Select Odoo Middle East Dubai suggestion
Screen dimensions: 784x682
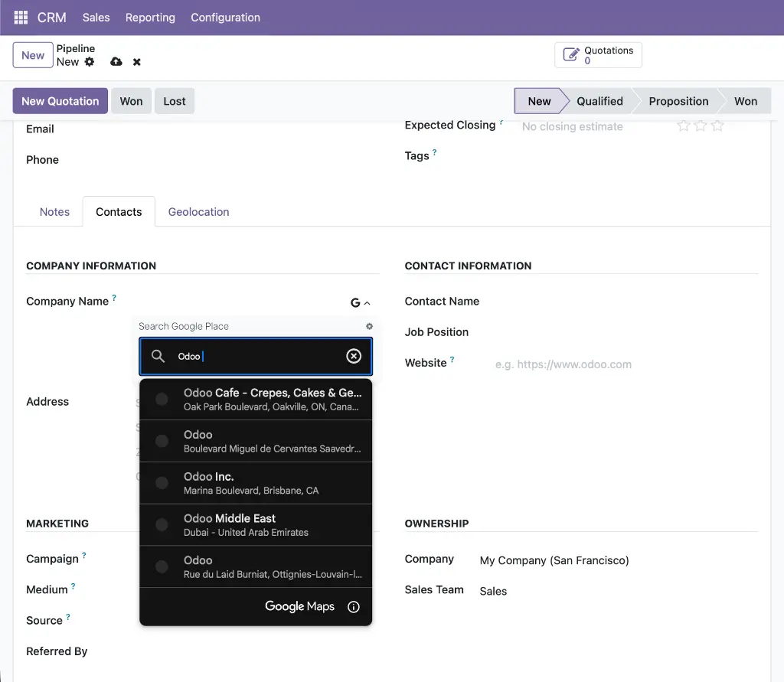coord(256,525)
